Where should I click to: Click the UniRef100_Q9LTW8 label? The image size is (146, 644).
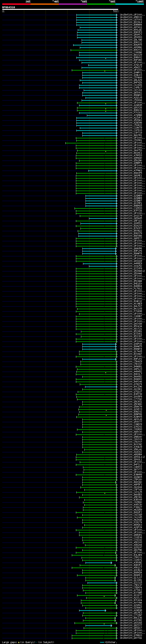[131, 40]
